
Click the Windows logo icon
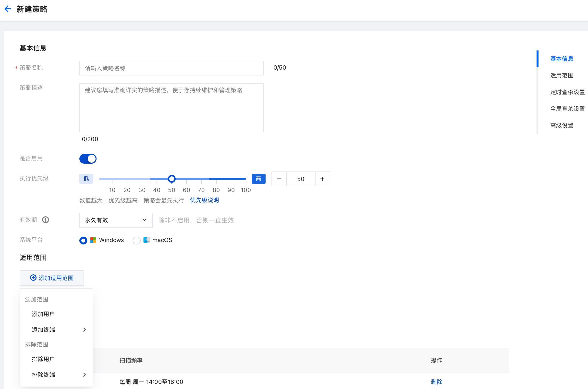tap(93, 240)
